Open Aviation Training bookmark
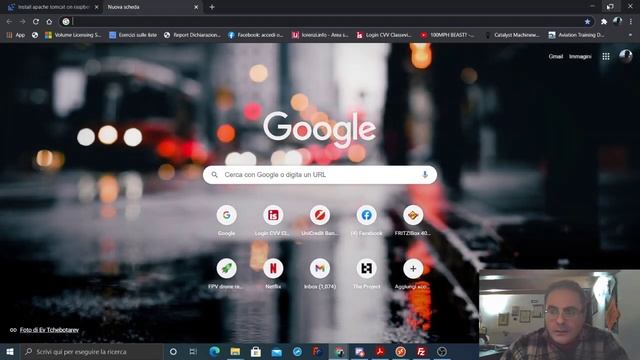 tap(576, 35)
